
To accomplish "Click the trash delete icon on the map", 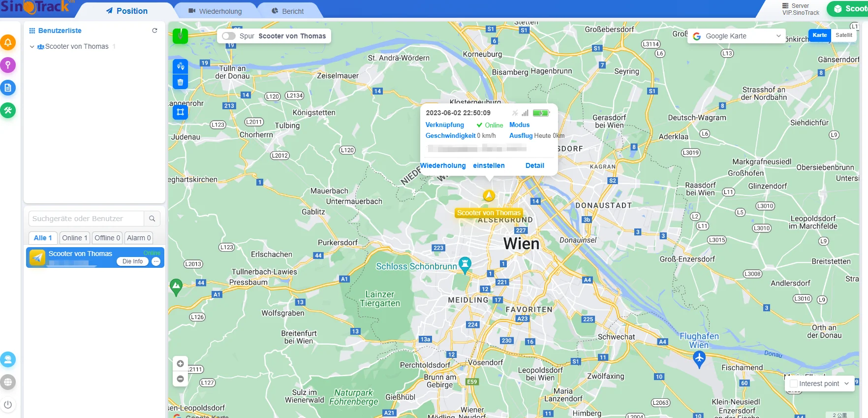I will pyautogui.click(x=180, y=82).
